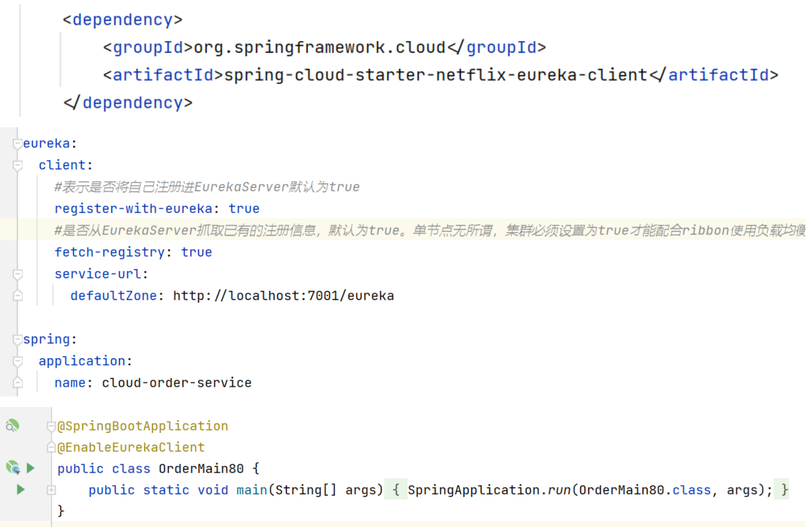Collapse the service-url: YAML block
812x527 pixels.
[x=17, y=274]
